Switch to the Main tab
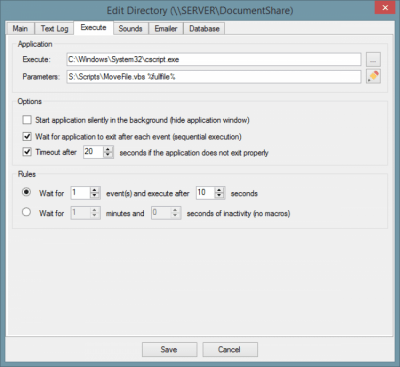400x367 pixels. click(x=20, y=29)
